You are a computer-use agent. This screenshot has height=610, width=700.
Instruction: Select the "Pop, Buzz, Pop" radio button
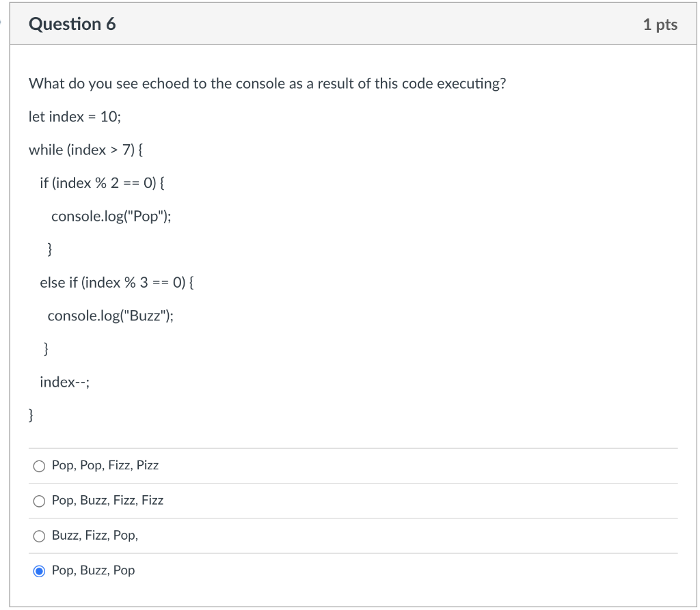40,570
